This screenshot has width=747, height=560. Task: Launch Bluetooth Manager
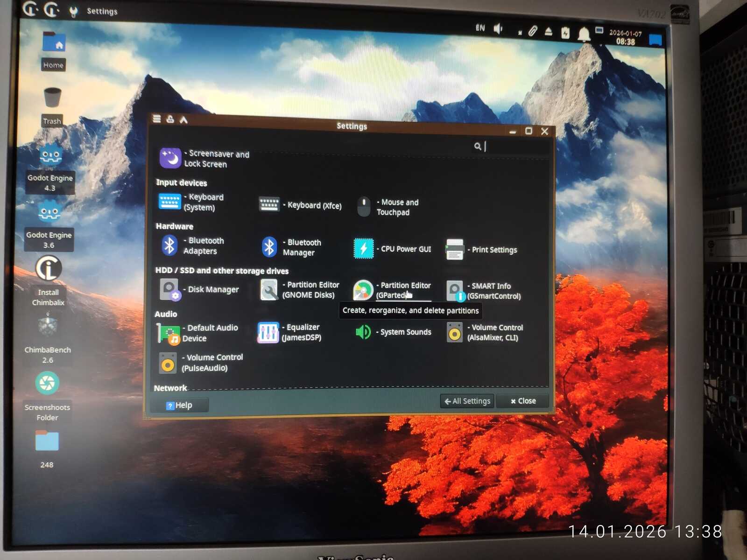[x=291, y=247]
